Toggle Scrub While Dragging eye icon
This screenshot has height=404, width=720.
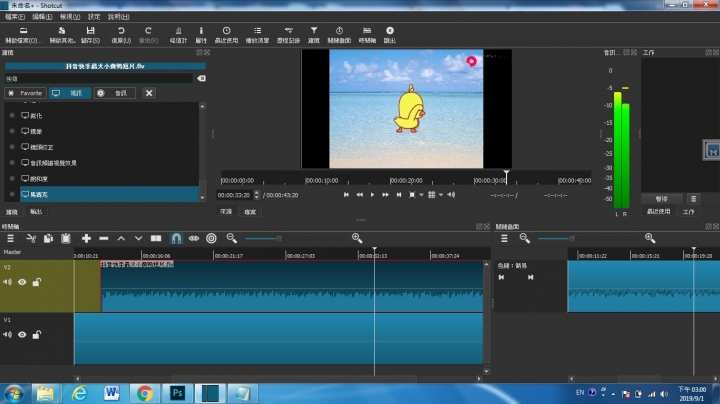coord(194,238)
